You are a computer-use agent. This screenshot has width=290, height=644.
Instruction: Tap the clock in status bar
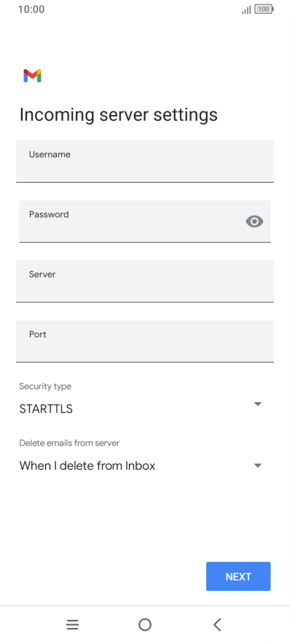click(31, 9)
